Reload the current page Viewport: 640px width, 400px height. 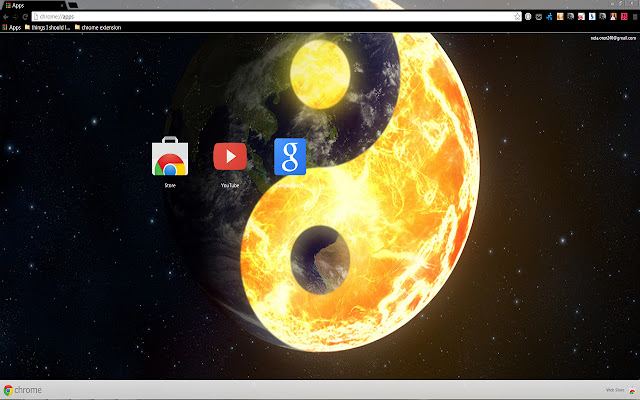click(25, 17)
